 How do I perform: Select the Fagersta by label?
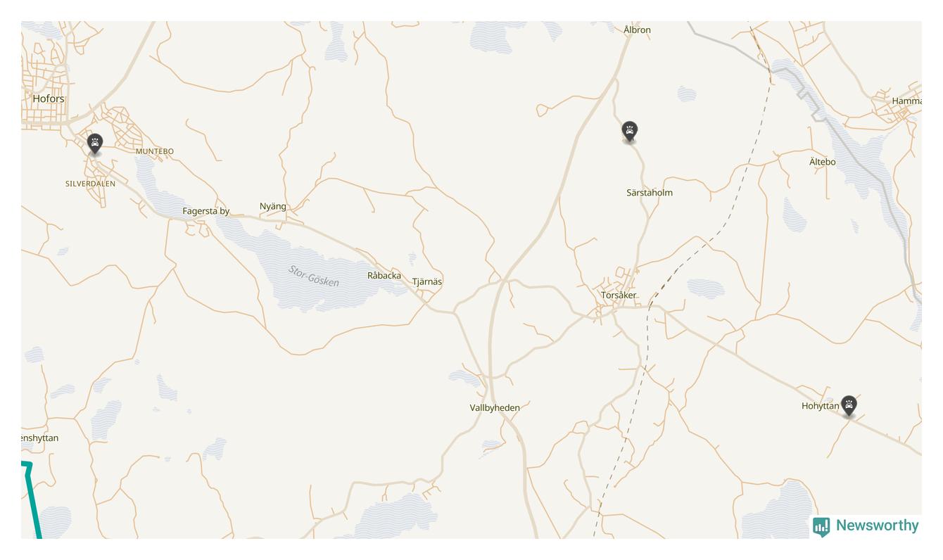coord(206,211)
